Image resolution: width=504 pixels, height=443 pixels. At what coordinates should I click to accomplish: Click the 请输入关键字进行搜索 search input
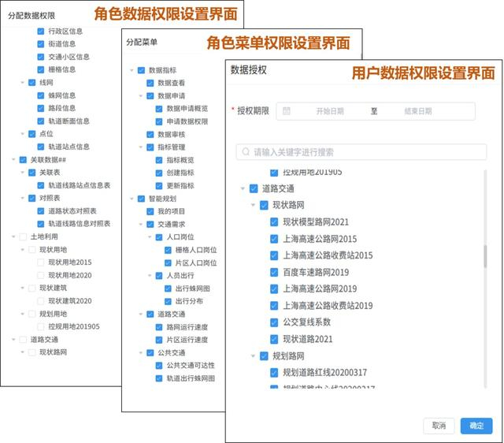pos(361,152)
